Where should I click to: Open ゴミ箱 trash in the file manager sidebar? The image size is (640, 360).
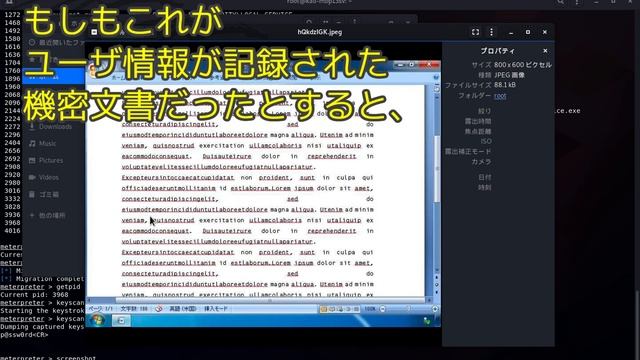click(49, 194)
